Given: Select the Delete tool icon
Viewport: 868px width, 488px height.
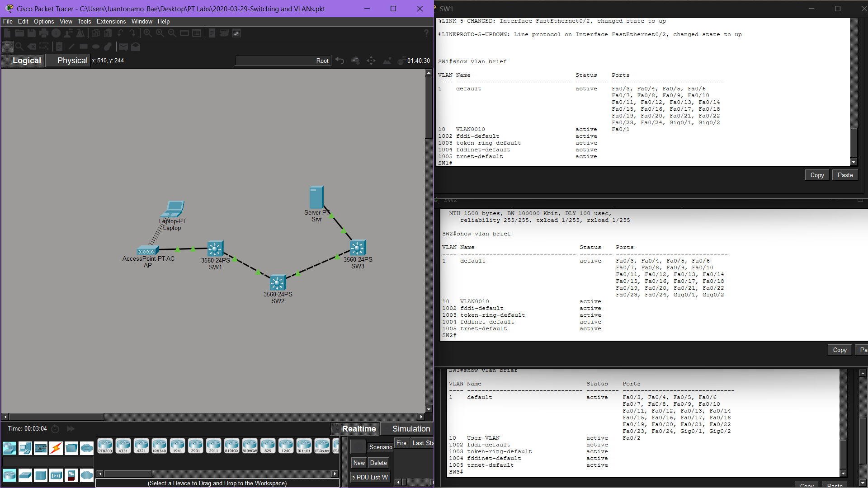Looking at the screenshot, I should coord(32,46).
